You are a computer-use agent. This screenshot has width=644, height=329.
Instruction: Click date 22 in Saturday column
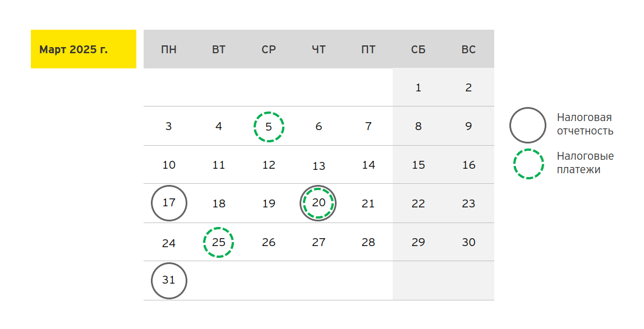pyautogui.click(x=418, y=203)
